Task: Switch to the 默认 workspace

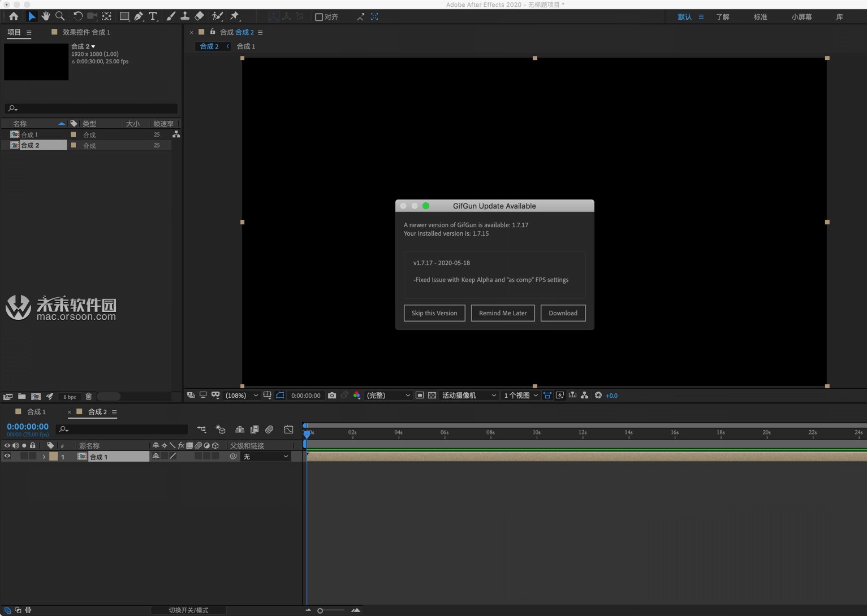Action: click(684, 17)
